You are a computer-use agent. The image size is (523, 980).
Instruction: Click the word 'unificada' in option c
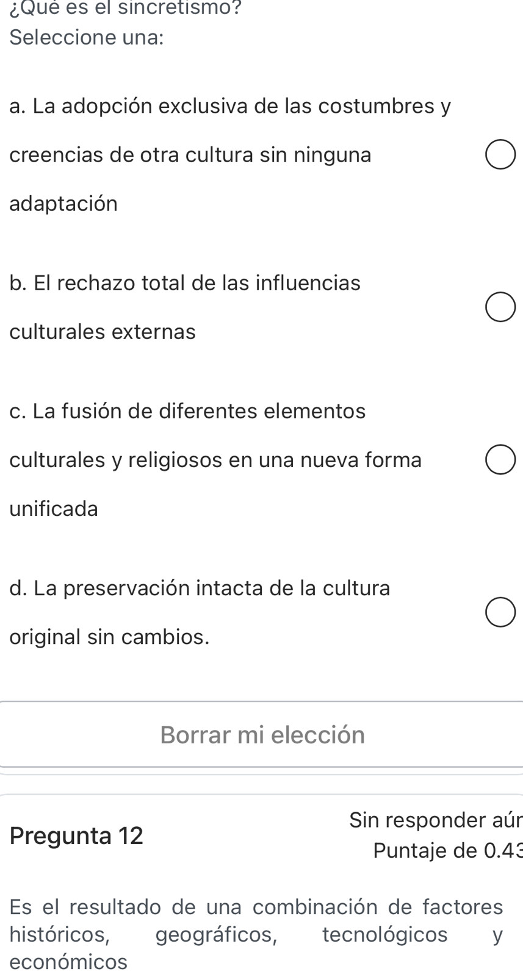pyautogui.click(x=54, y=509)
